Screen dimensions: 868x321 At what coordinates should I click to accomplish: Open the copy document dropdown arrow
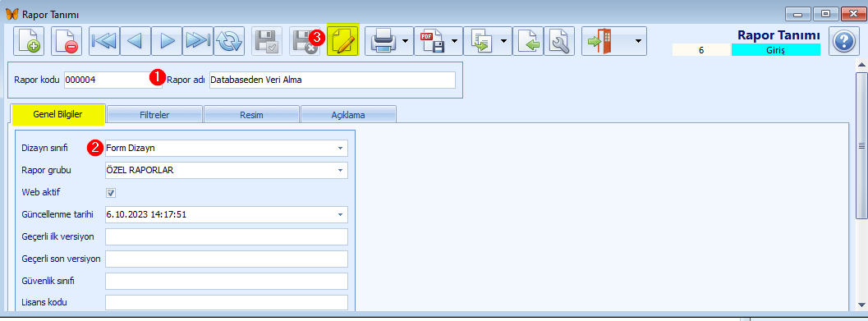click(x=504, y=41)
